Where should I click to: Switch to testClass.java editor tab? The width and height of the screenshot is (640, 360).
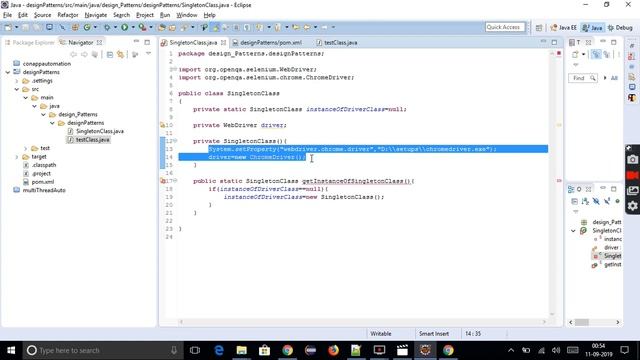(337, 42)
